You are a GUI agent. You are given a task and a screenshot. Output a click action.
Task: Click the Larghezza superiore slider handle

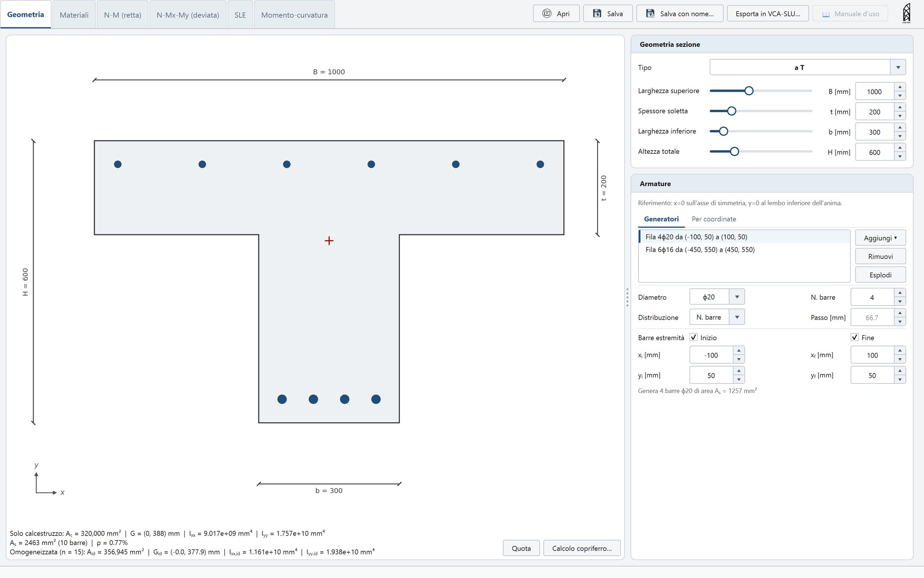749,91
